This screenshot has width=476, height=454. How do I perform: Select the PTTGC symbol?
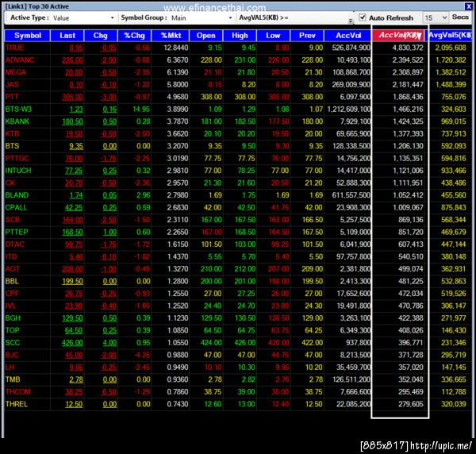point(17,158)
